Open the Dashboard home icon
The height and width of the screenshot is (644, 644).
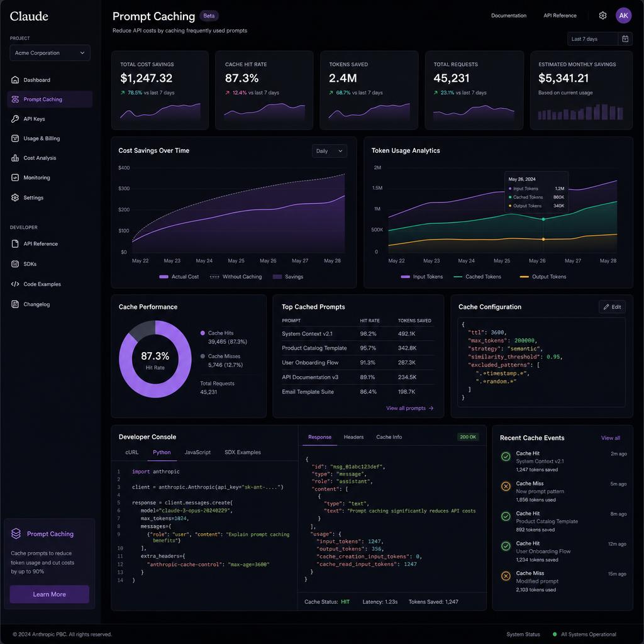(15, 80)
